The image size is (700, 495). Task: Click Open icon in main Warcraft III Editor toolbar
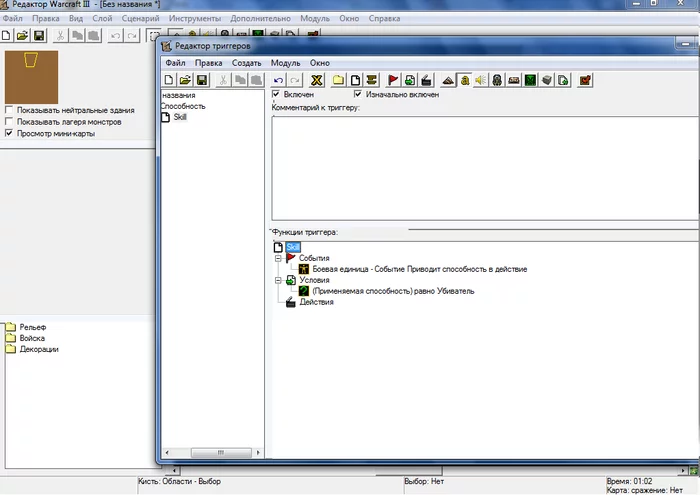tap(22, 35)
